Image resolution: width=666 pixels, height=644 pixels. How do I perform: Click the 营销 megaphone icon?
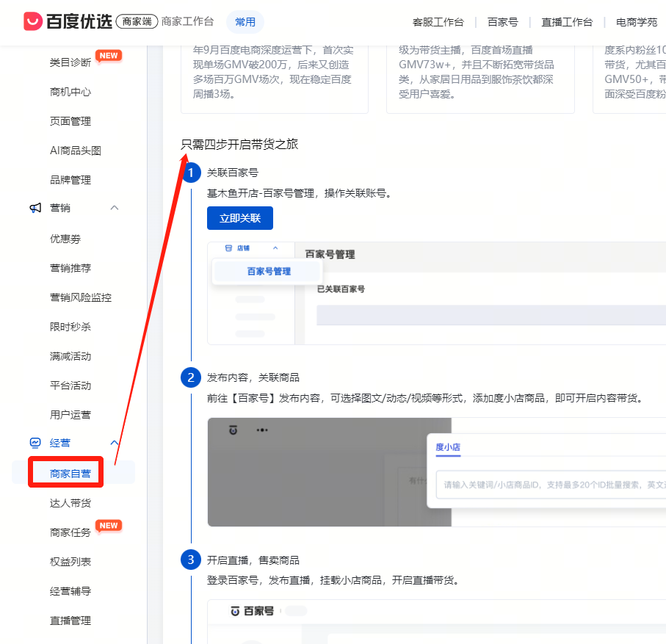pos(35,208)
